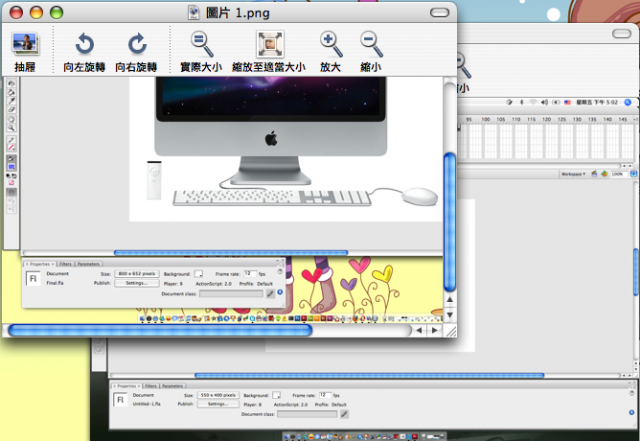The height and width of the screenshot is (441, 640).
Task: Click scroll-right arrow at bottom of front window
Action: tap(434, 330)
